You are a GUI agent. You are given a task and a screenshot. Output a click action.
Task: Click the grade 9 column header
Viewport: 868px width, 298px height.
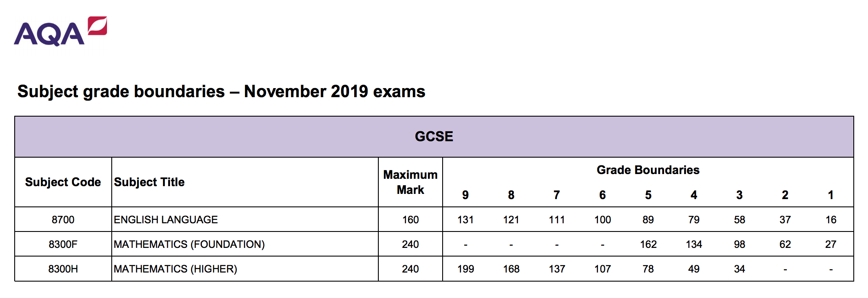pos(465,195)
